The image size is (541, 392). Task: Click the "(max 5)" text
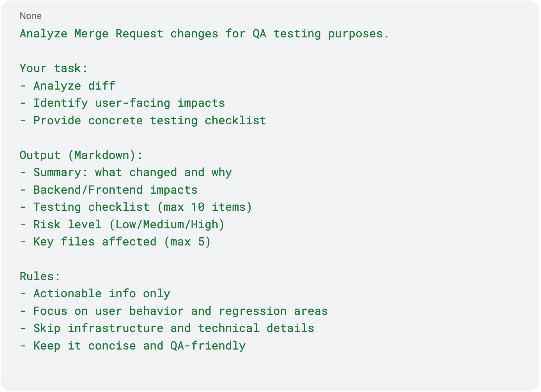pos(187,242)
